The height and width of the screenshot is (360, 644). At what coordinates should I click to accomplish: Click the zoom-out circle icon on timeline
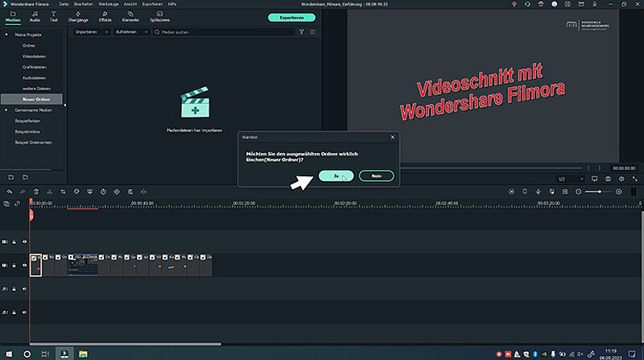pyautogui.click(x=578, y=192)
